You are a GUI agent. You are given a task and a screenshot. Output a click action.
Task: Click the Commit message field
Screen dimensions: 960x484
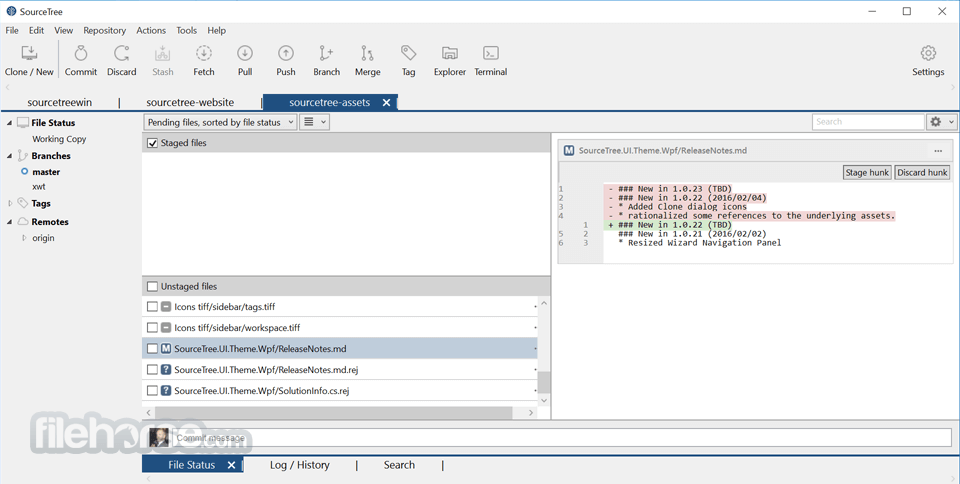coord(562,437)
